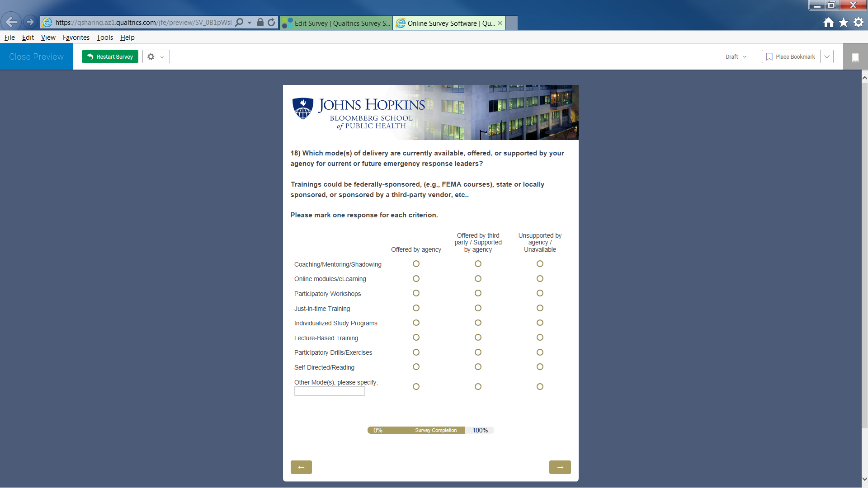Click the next page arrow button

click(560, 467)
